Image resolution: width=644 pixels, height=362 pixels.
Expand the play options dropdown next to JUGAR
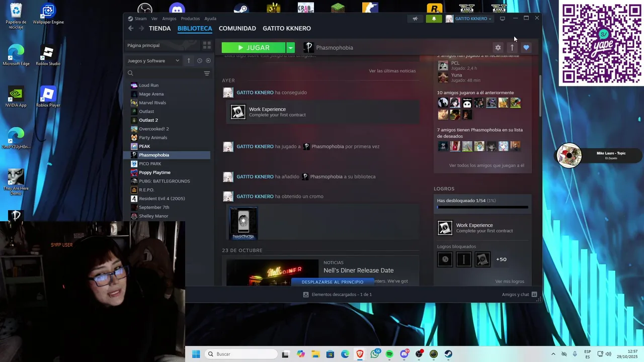(290, 47)
